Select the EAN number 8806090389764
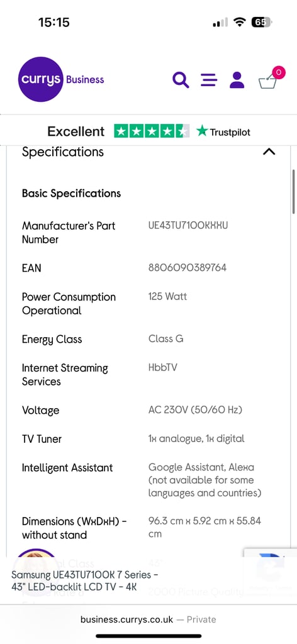The image size is (297, 644). (x=188, y=268)
